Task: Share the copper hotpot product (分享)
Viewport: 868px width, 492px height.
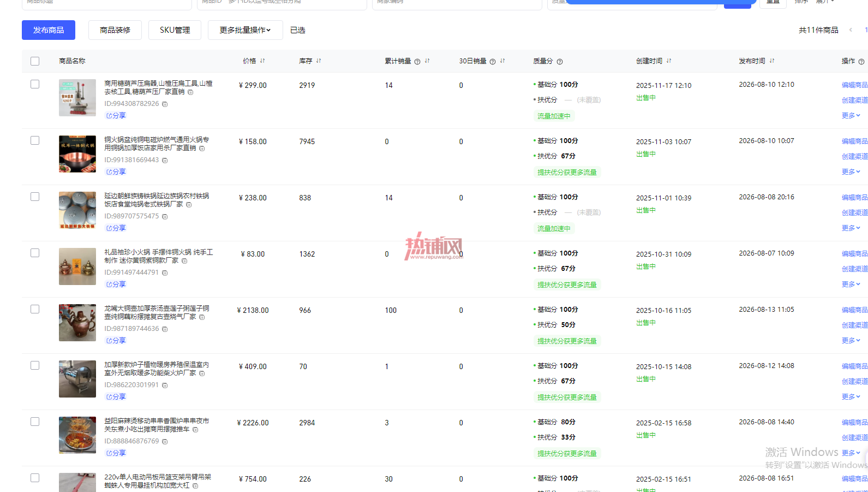Action: pos(116,172)
